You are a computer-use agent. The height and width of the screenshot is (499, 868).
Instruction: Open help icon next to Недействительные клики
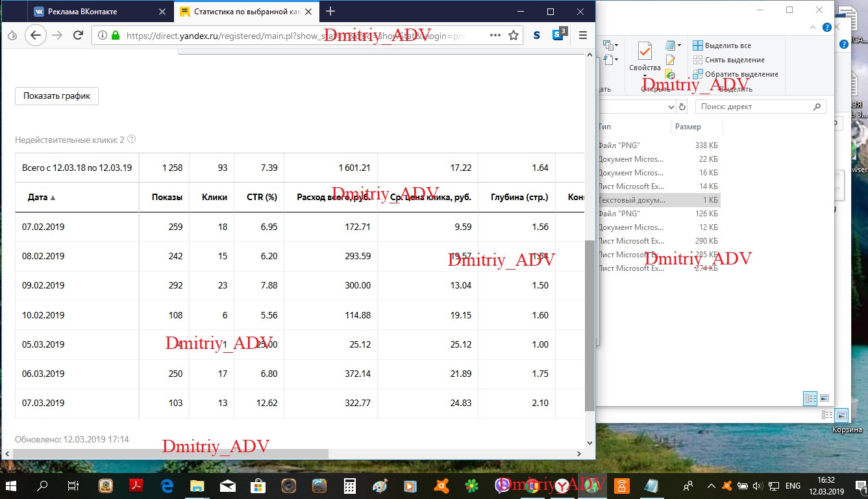coord(132,139)
